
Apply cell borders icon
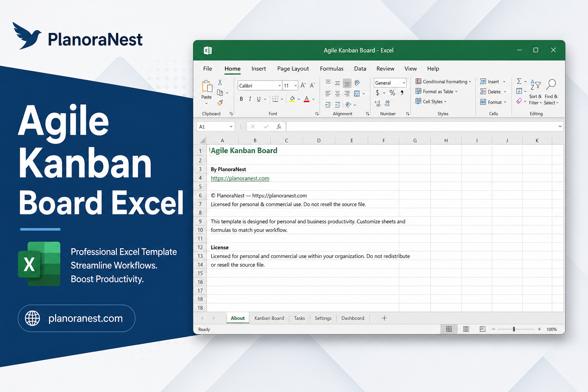point(275,99)
